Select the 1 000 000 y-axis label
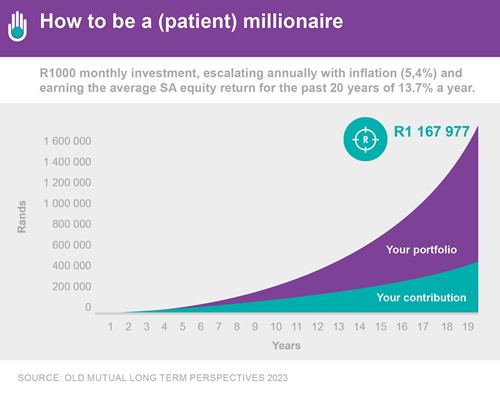The image size is (500, 395). [x=67, y=203]
